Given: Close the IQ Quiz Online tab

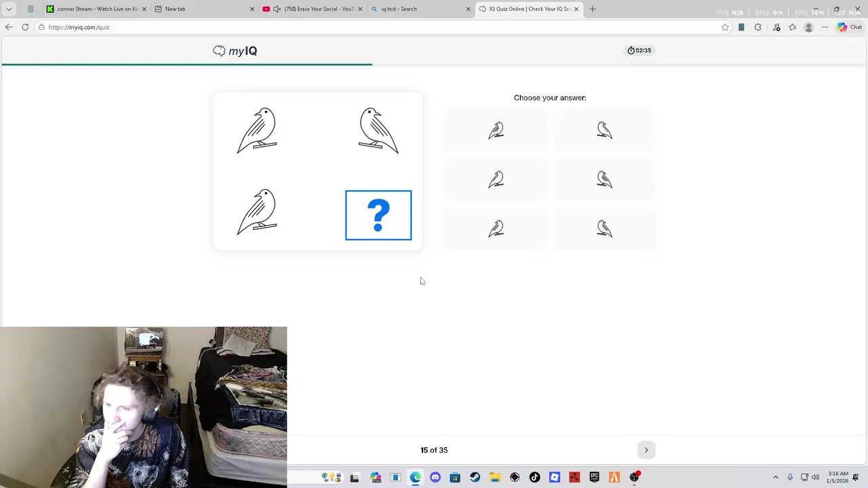Looking at the screenshot, I should coord(576,9).
